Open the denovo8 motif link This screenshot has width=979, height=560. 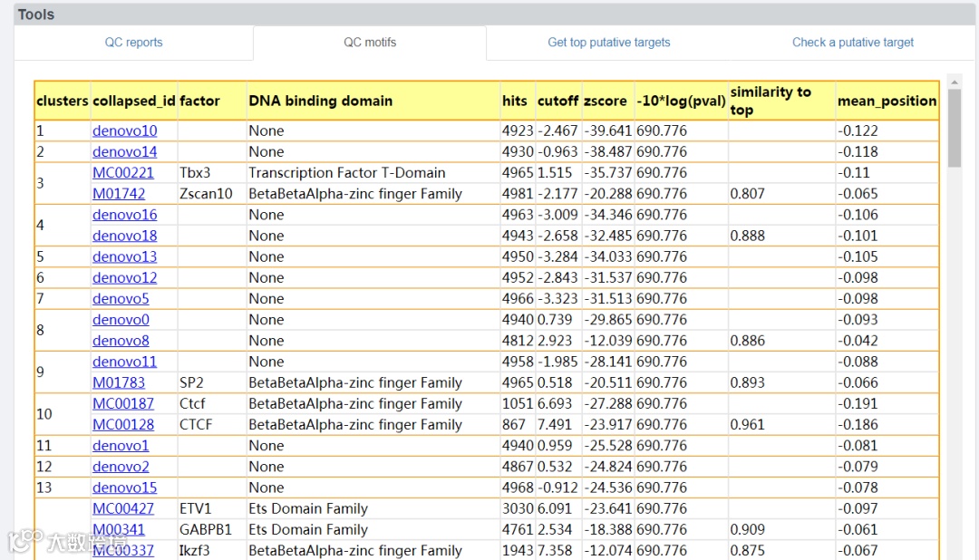[x=121, y=341]
